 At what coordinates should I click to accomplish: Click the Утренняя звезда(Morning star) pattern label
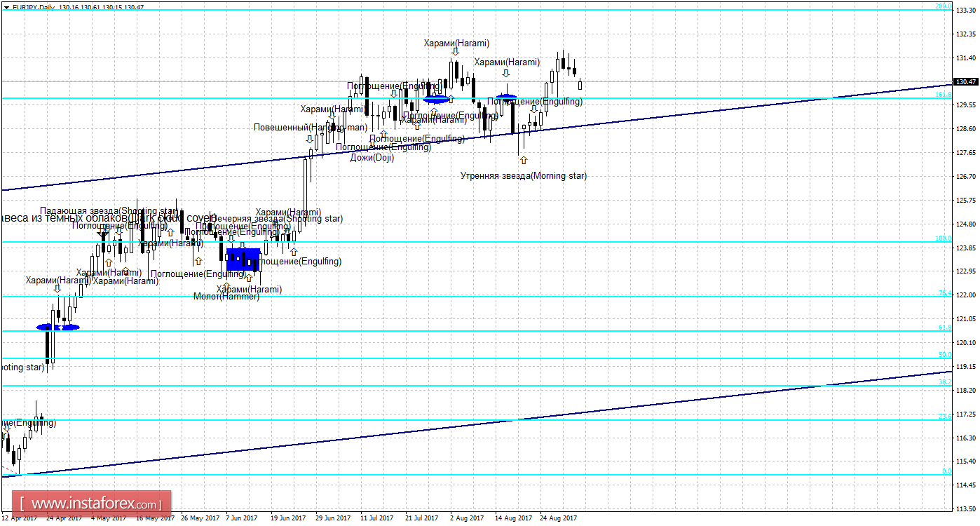pyautogui.click(x=524, y=176)
